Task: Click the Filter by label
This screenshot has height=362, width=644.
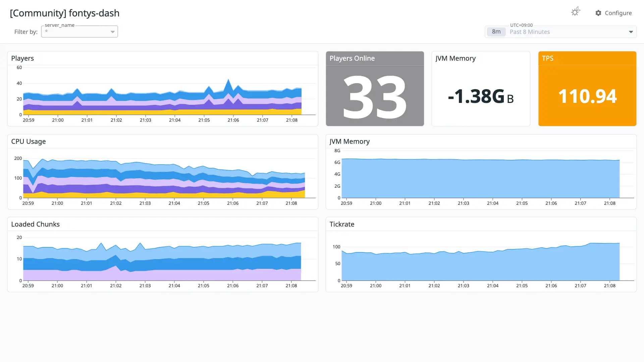Action: click(x=26, y=32)
